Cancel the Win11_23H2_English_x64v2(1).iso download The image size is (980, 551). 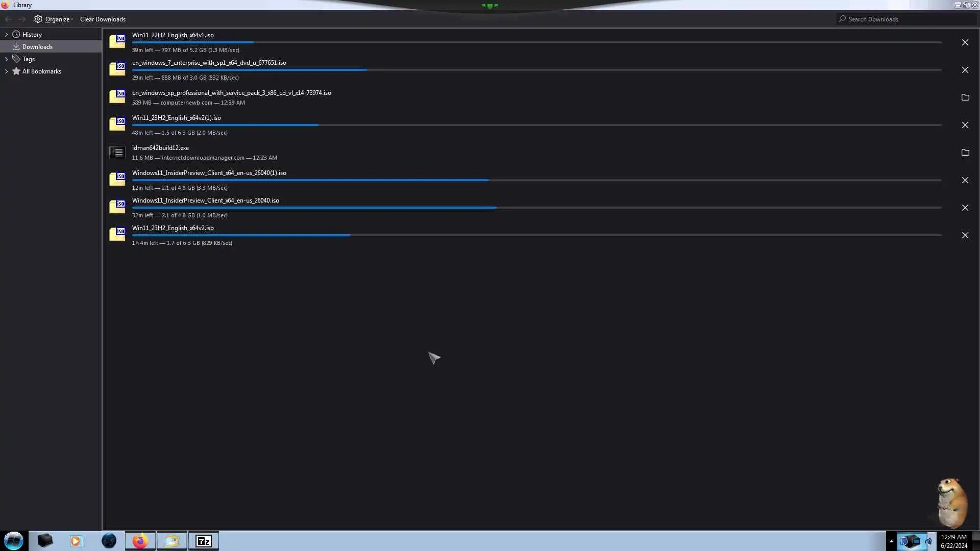(965, 125)
